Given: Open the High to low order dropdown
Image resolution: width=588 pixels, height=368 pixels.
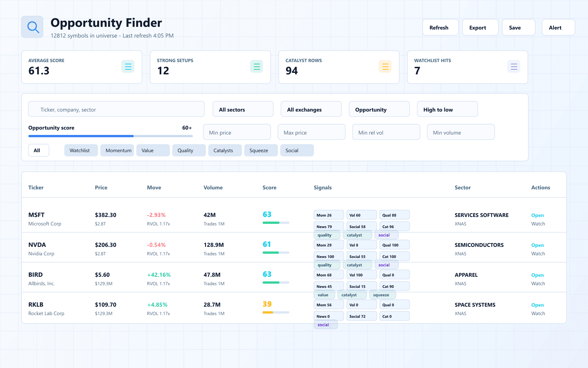Looking at the screenshot, I should (448, 109).
